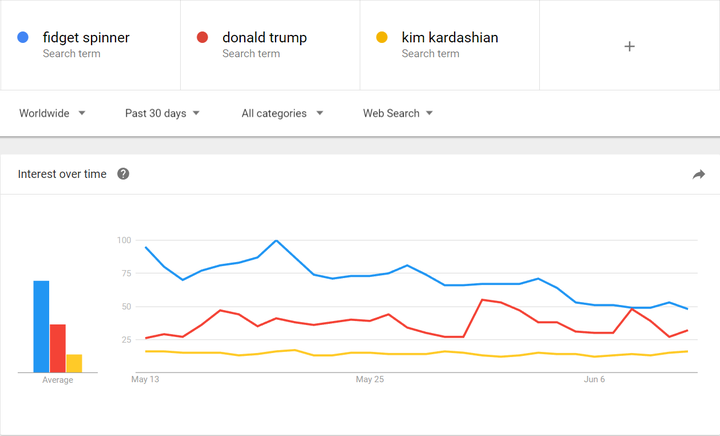The width and height of the screenshot is (720, 436).
Task: Click the red average bar for donald trump
Action: 58,348
